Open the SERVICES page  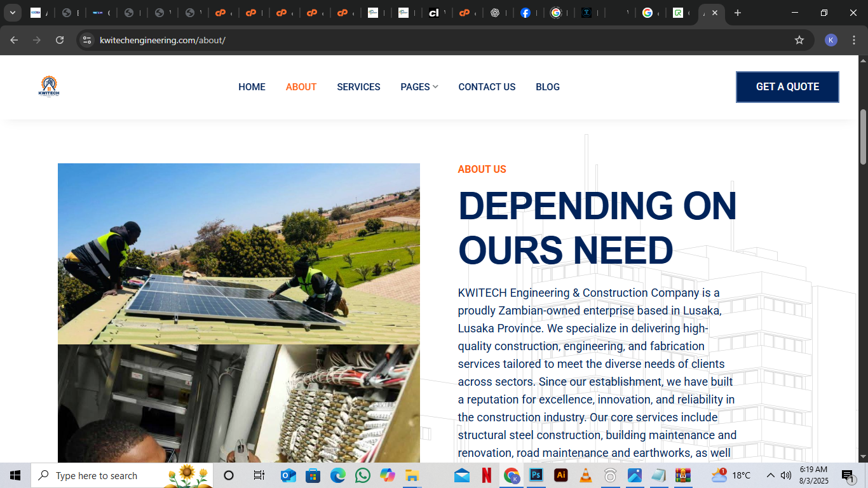[358, 87]
